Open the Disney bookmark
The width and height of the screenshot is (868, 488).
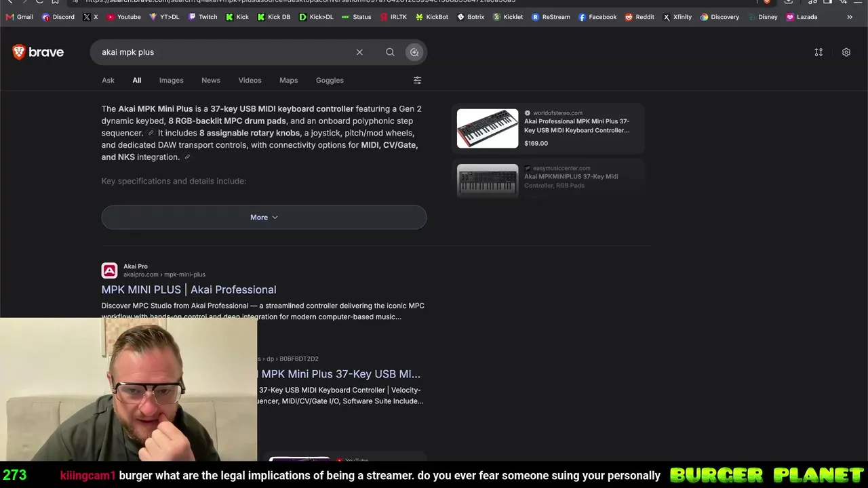coord(763,17)
